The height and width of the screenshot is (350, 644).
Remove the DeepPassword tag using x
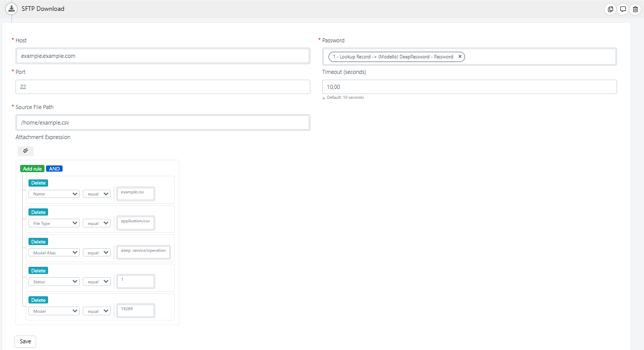(x=460, y=57)
